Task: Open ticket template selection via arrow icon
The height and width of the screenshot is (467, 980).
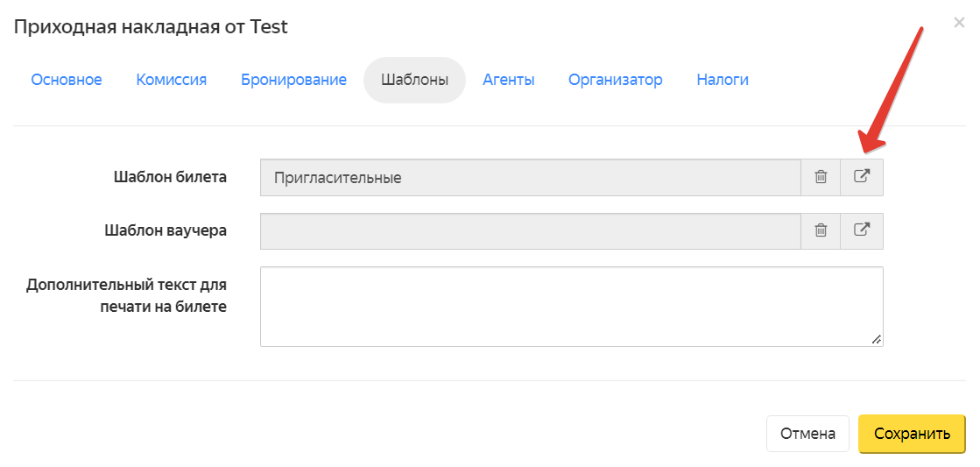Action: click(861, 178)
